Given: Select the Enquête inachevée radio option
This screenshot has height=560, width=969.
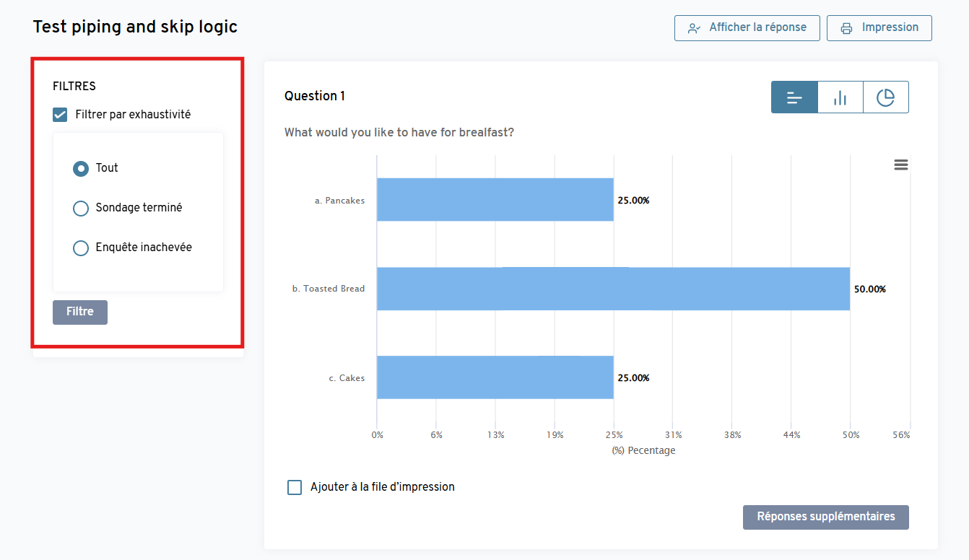Looking at the screenshot, I should [x=81, y=248].
